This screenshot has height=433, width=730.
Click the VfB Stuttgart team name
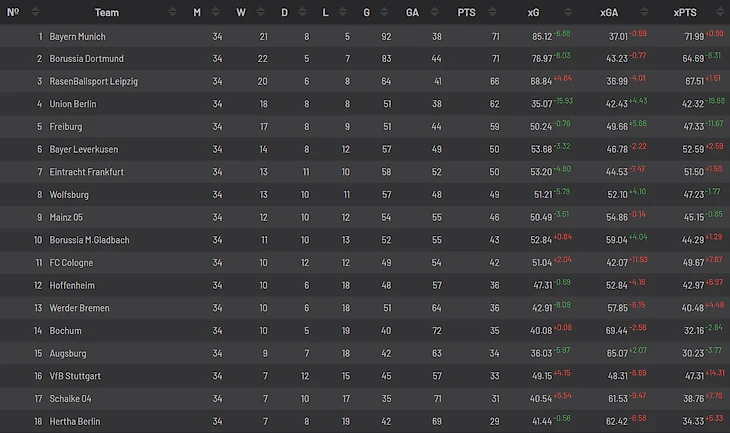point(75,376)
